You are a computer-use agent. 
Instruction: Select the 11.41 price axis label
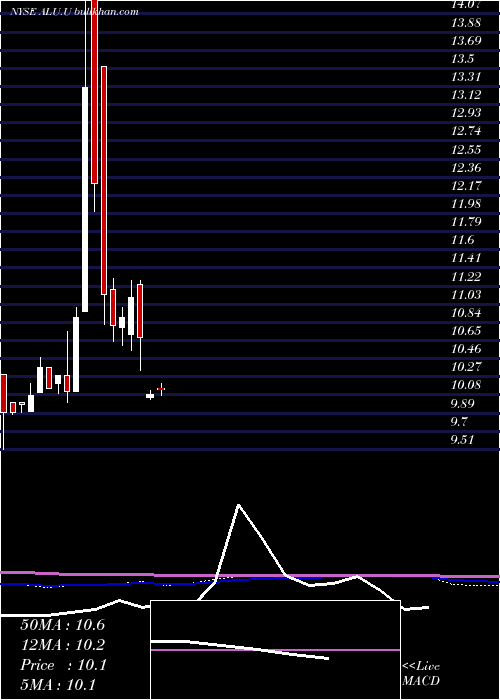coord(466,258)
